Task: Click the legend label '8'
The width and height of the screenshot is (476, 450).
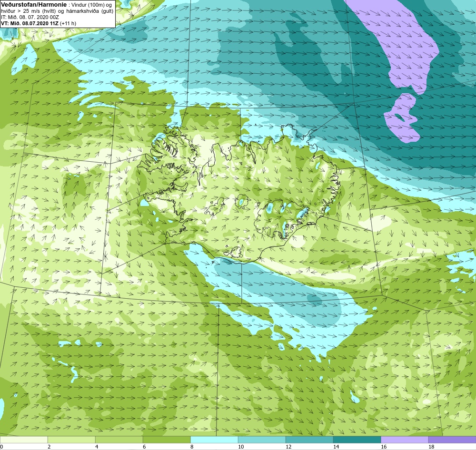Action: click(192, 447)
